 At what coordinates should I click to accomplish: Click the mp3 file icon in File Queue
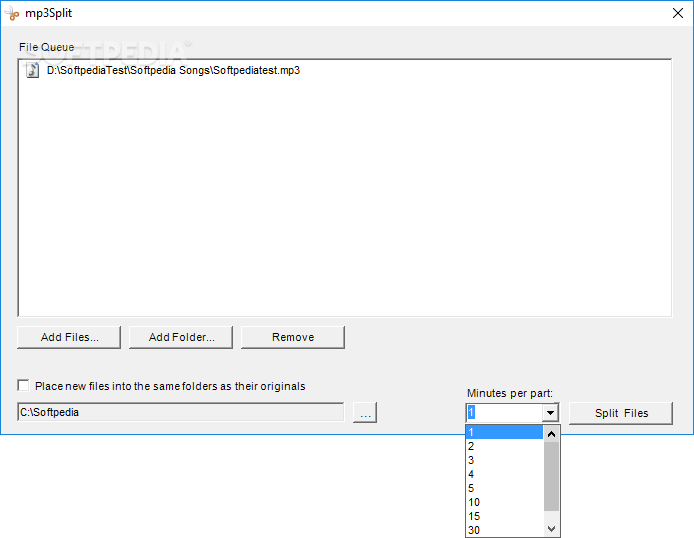click(x=32, y=70)
